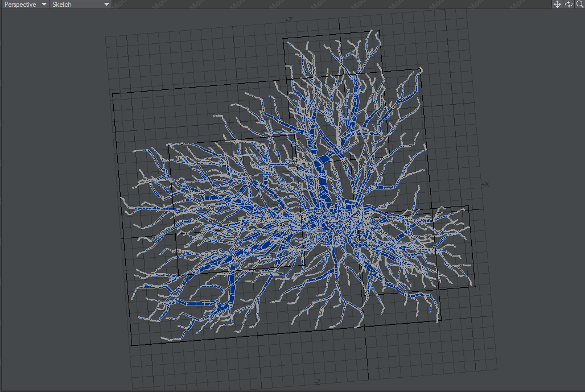Viewport: 585px width, 392px height.
Task: Click the -Z axis label at the bottom of the grid
Action: tap(317, 382)
